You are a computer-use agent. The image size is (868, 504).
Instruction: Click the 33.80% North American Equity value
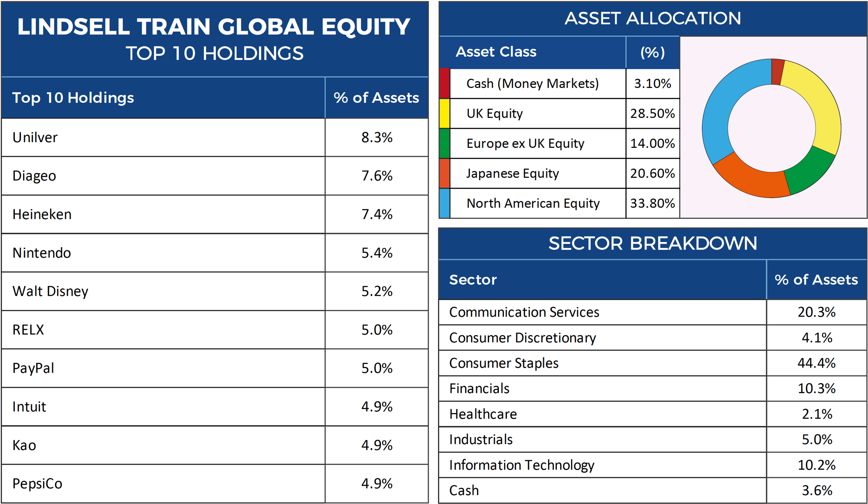tap(652, 203)
